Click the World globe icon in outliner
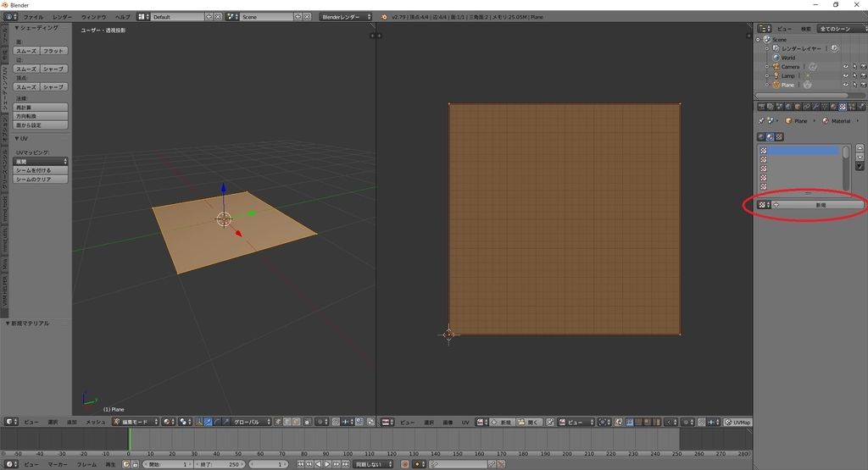 776,58
